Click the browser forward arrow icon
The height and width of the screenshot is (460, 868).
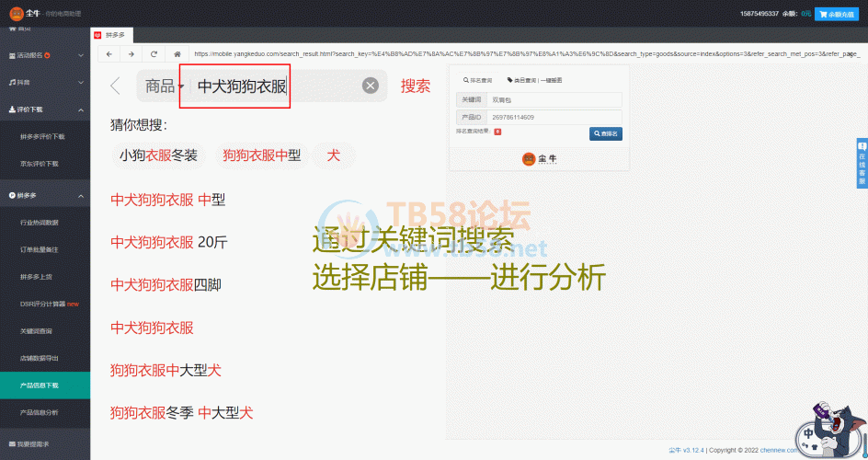click(x=131, y=54)
